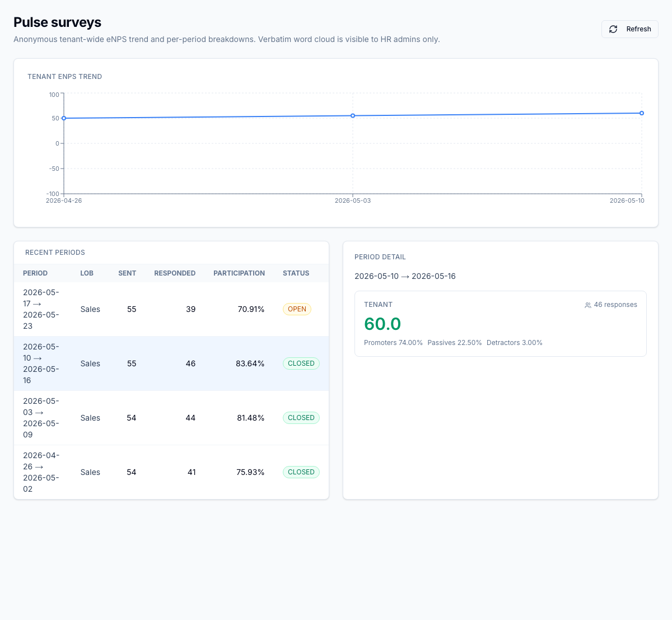Click the CLOSED badge with 83.64% participation
Screen dimensions: 672x620
point(301,363)
